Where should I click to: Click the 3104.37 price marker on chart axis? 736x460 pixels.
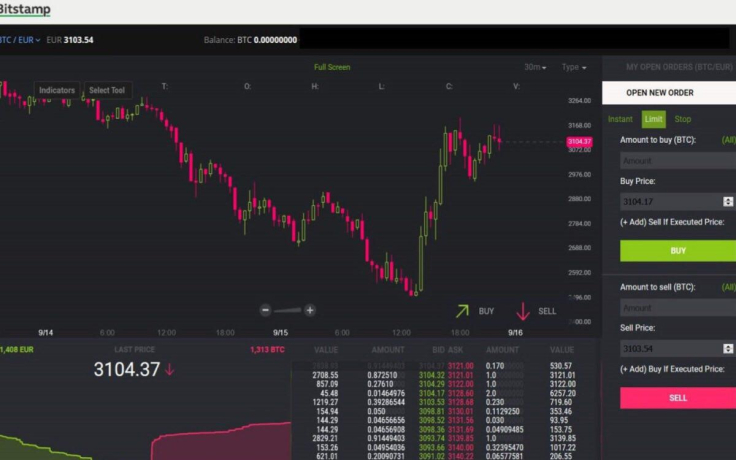coord(579,141)
